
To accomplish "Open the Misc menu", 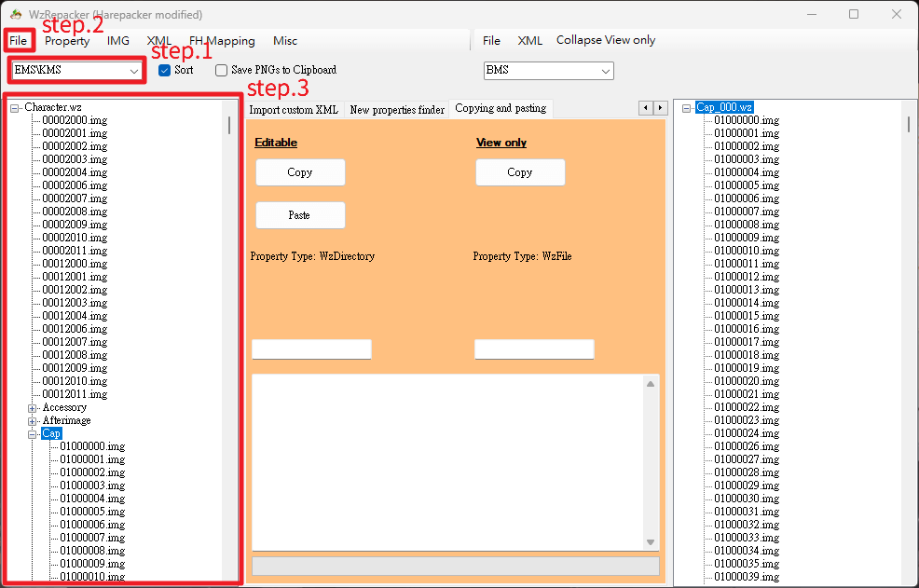I will pos(285,41).
